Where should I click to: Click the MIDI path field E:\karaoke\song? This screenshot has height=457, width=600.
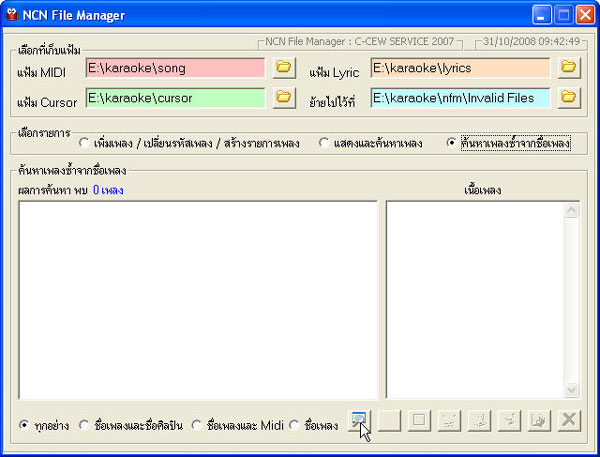[x=175, y=68]
